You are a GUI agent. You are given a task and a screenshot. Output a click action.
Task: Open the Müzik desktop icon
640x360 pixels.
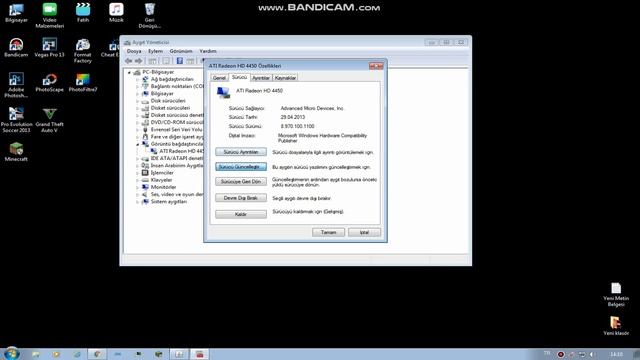pyautogui.click(x=116, y=13)
